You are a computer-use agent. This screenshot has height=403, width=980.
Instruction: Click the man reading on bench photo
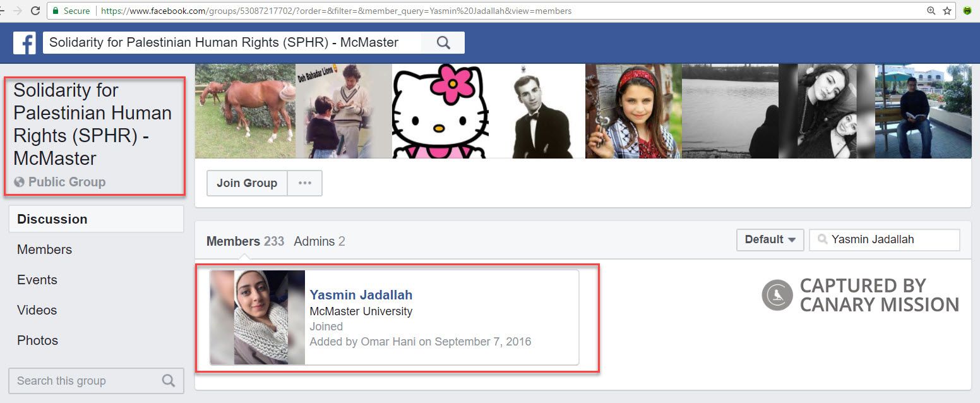click(923, 111)
